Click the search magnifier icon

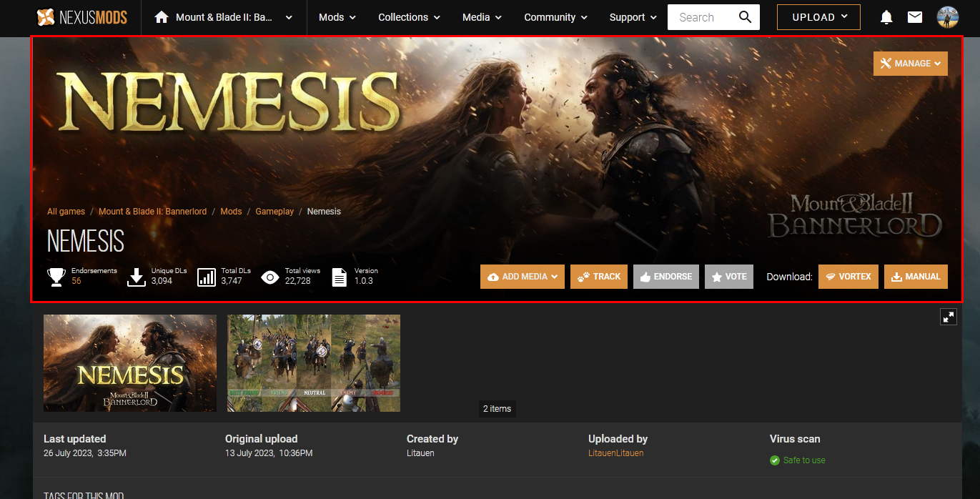745,17
